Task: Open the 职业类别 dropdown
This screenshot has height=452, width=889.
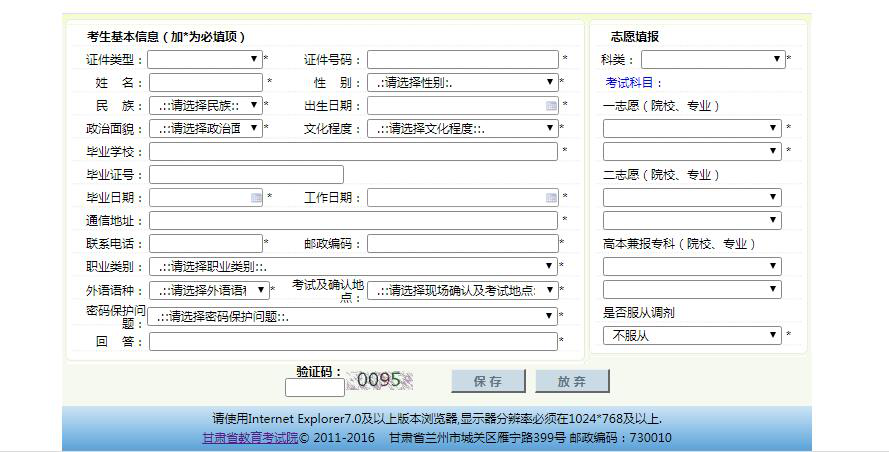Action: [353, 266]
